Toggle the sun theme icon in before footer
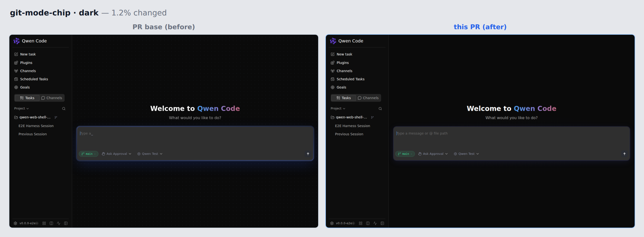 pyautogui.click(x=37, y=223)
